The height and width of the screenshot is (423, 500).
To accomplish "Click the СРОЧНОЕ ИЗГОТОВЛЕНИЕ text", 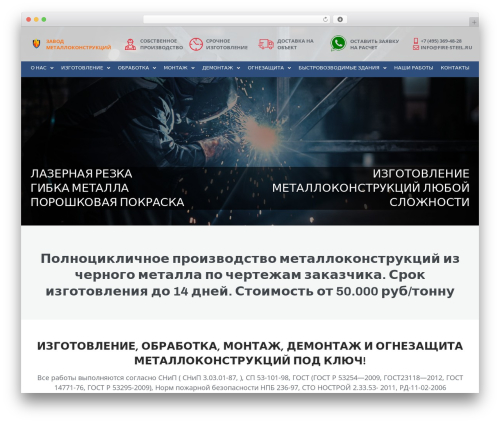I will (x=227, y=44).
